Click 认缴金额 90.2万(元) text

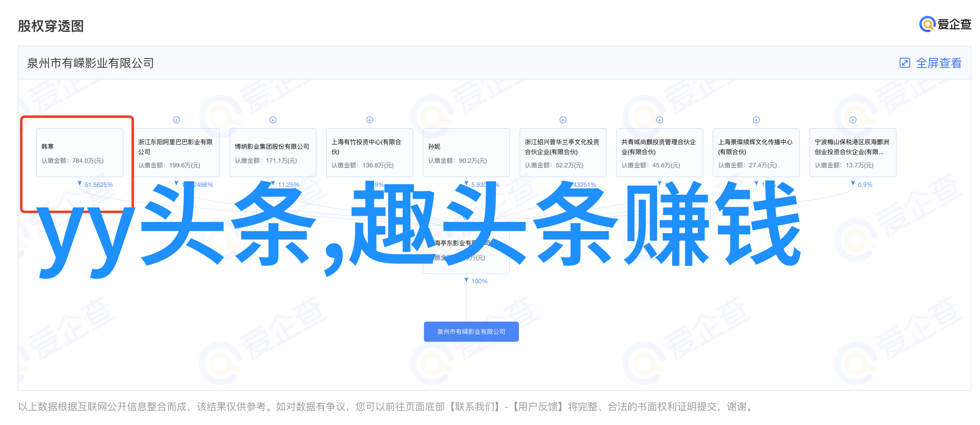458,161
